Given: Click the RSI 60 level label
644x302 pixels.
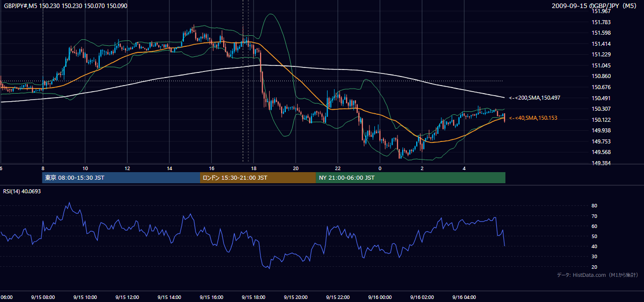Looking at the screenshot, I should tap(595, 226).
